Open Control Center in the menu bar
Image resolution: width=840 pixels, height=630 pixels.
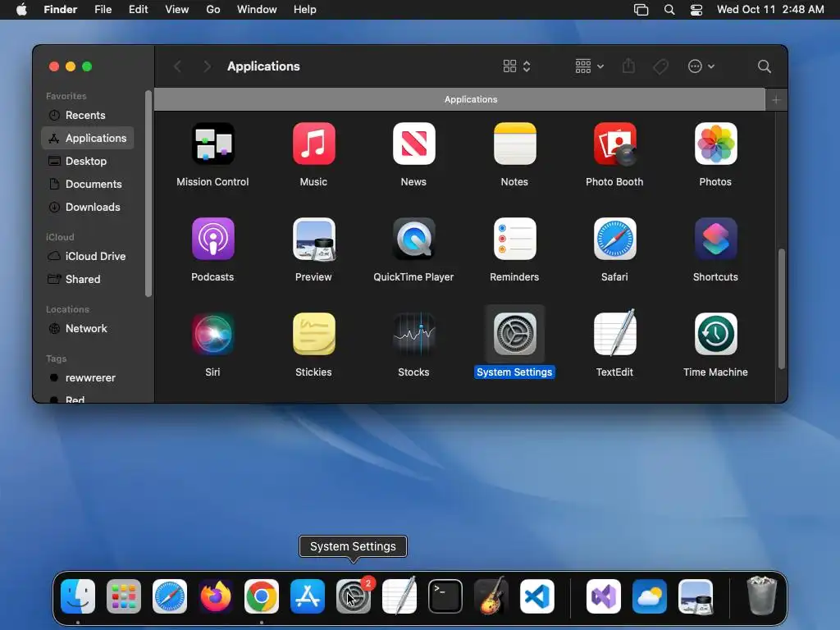coord(696,10)
